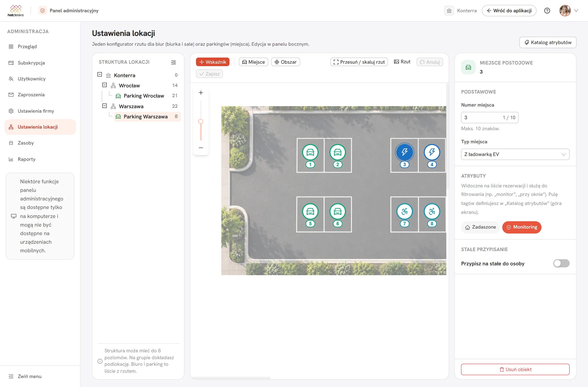Click the parking spot icon in side panel header
This screenshot has width=588, height=387.
pyautogui.click(x=468, y=67)
